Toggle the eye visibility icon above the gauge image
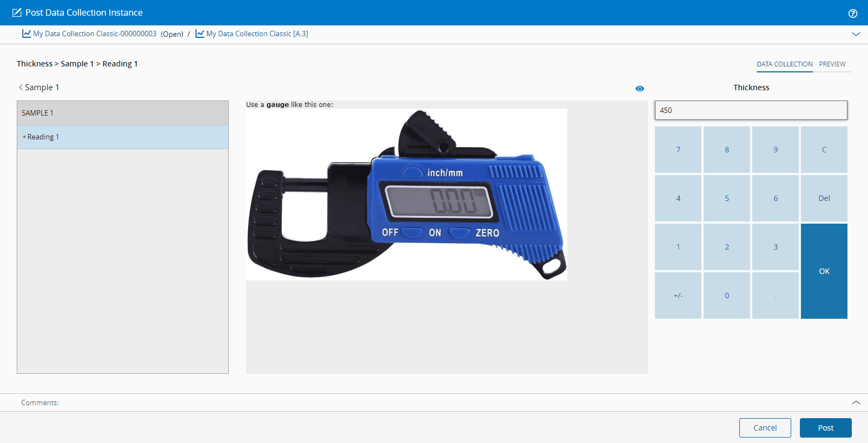Image resolution: width=868 pixels, height=443 pixels. (640, 89)
